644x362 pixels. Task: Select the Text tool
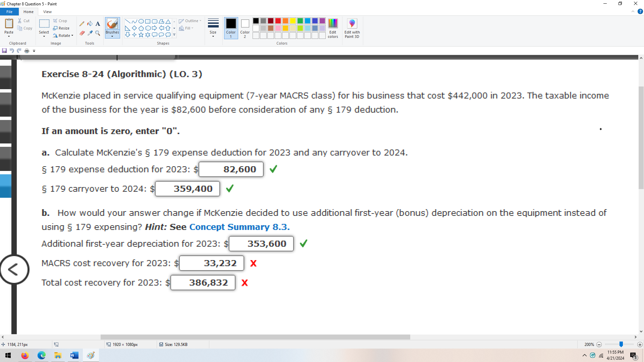pos(98,24)
